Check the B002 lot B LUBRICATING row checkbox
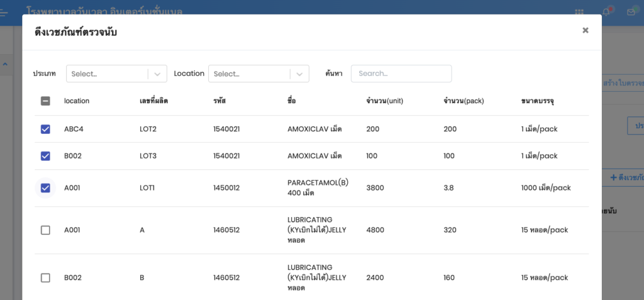The image size is (644, 300). coord(45,277)
